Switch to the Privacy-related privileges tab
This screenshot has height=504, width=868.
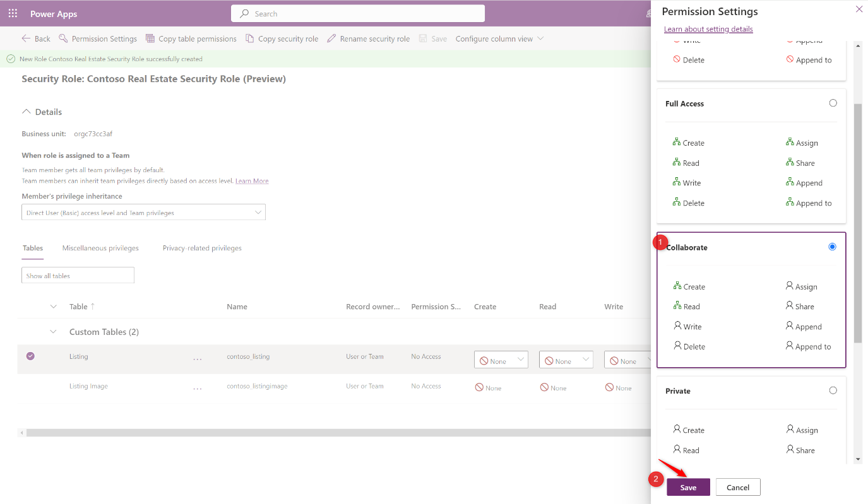pyautogui.click(x=201, y=248)
